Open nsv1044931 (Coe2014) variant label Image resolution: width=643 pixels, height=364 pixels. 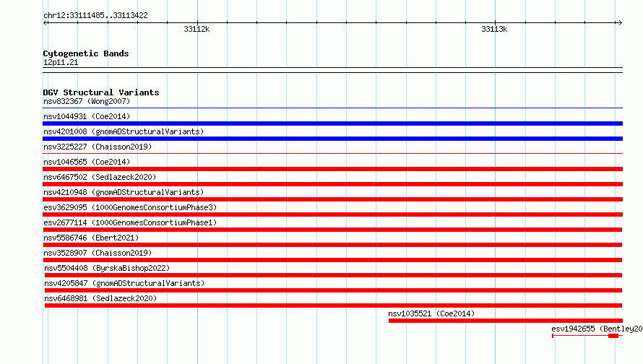click(87, 116)
